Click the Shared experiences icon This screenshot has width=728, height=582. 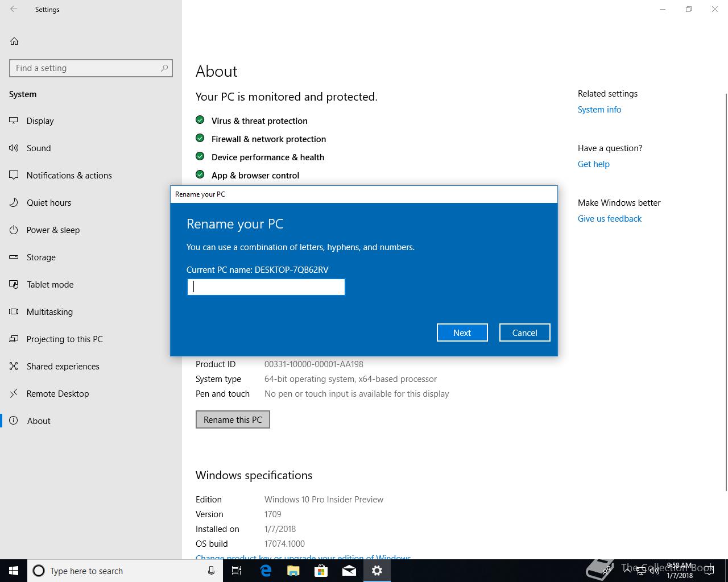[x=14, y=366]
